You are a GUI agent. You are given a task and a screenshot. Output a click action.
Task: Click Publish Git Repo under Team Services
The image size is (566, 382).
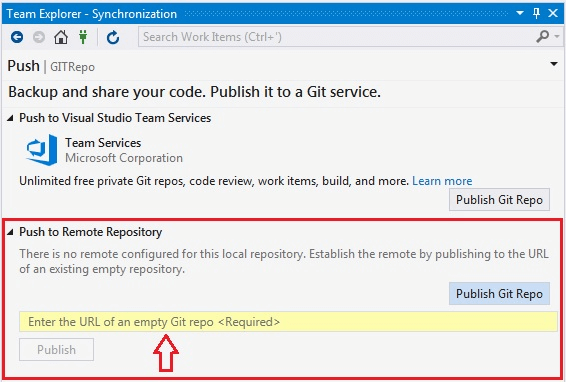click(499, 200)
